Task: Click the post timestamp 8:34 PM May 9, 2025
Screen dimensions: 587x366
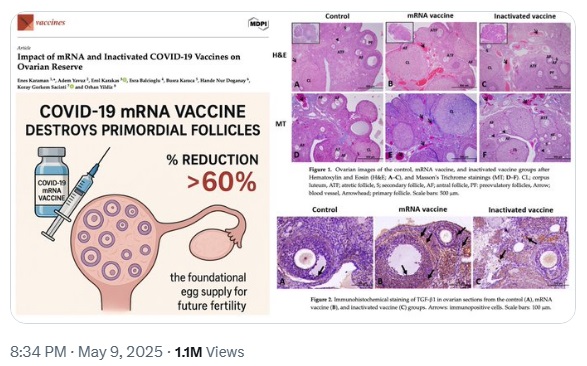Action: click(86, 352)
